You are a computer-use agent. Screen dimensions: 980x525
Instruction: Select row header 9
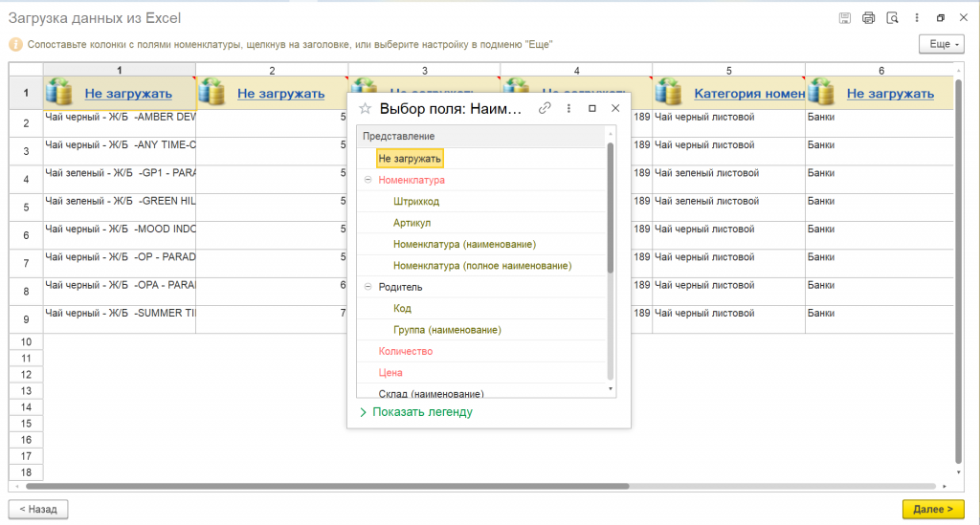tap(26, 319)
